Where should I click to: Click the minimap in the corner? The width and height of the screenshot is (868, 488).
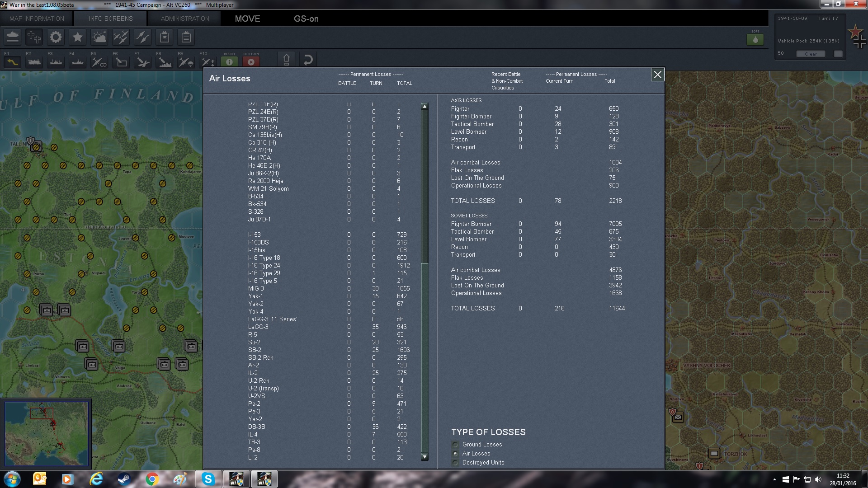pos(47,434)
